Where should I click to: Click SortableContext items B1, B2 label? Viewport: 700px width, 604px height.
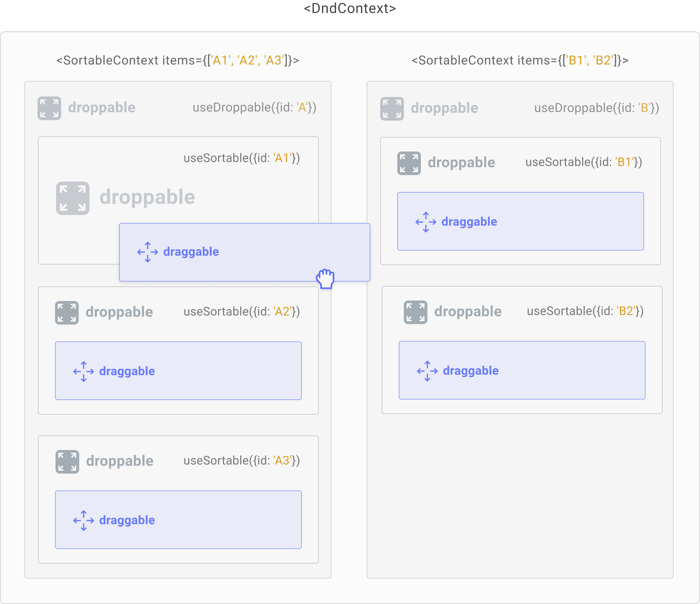coord(520,60)
